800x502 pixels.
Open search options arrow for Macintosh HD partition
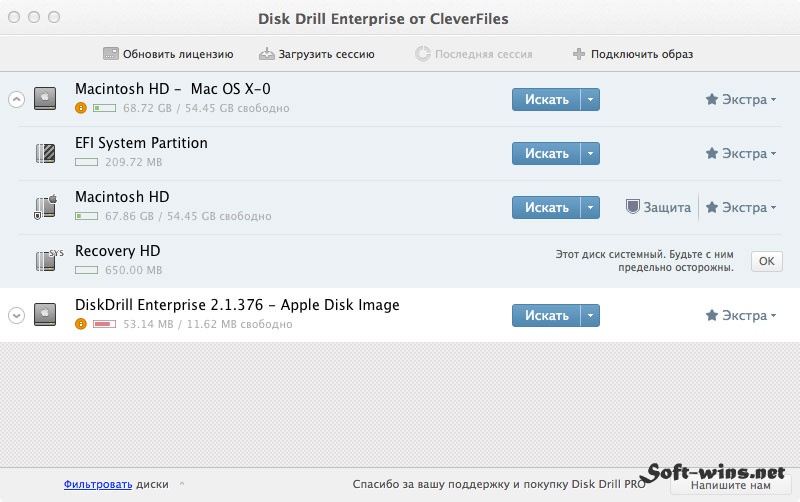pyautogui.click(x=590, y=207)
